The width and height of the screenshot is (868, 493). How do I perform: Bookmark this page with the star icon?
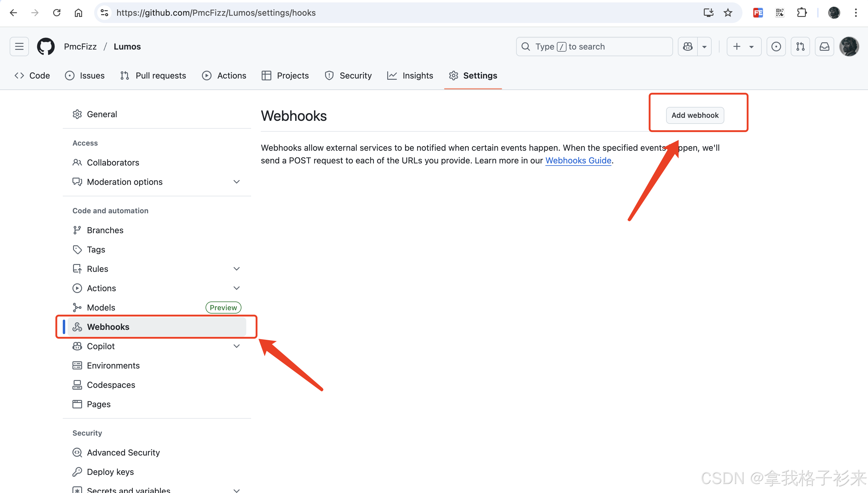pos(728,13)
